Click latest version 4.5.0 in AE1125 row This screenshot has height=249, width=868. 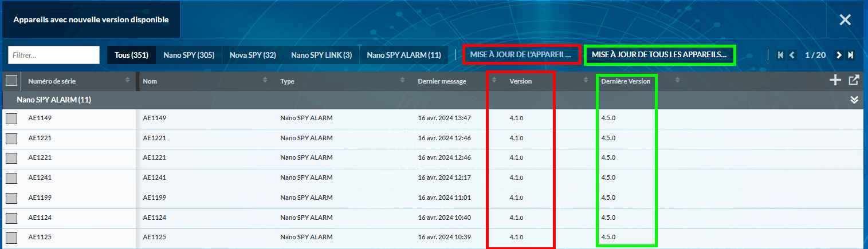[608, 237]
